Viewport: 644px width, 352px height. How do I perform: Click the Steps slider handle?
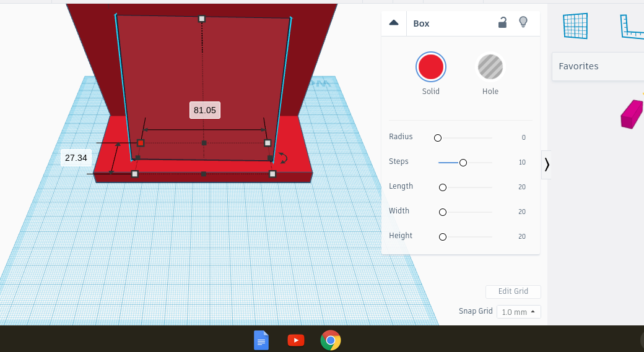463,163
